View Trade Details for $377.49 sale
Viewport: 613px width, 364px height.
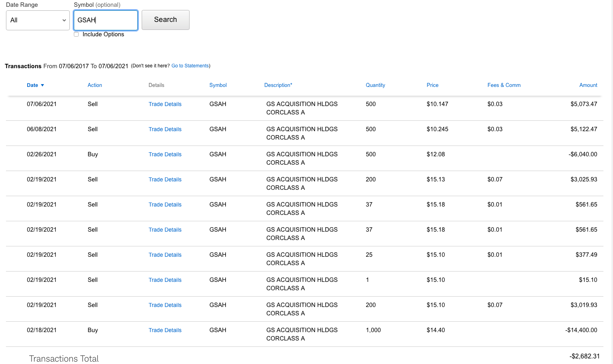click(165, 255)
